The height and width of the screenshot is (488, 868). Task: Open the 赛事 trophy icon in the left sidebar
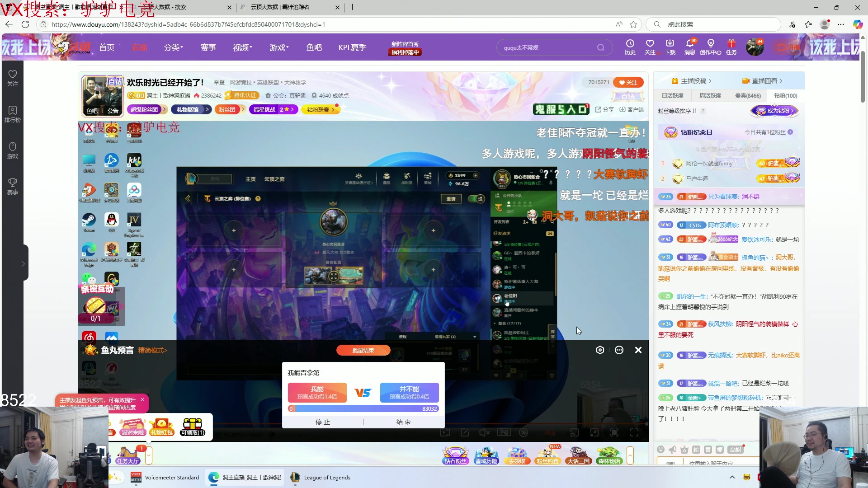coord(13,187)
